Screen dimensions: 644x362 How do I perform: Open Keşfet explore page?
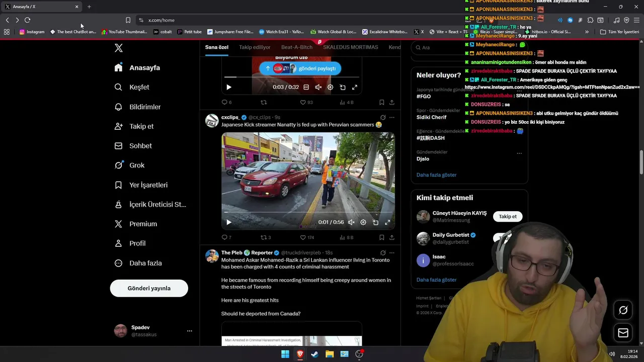[132, 87]
